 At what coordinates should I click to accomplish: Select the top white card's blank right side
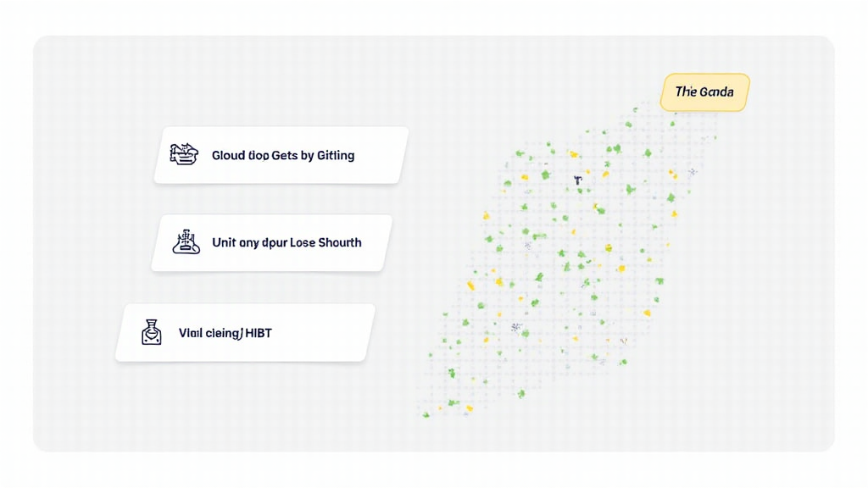coord(380,155)
